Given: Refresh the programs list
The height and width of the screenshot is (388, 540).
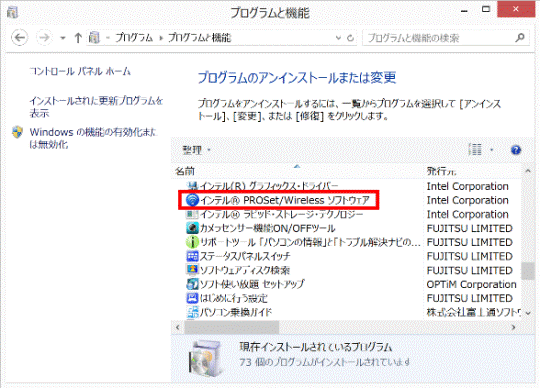Looking at the screenshot, I should tap(350, 38).
